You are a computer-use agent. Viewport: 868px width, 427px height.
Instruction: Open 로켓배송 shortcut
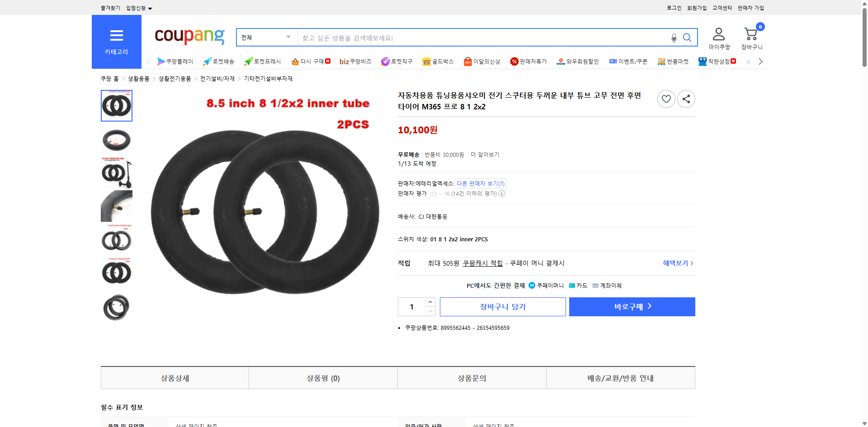point(219,61)
